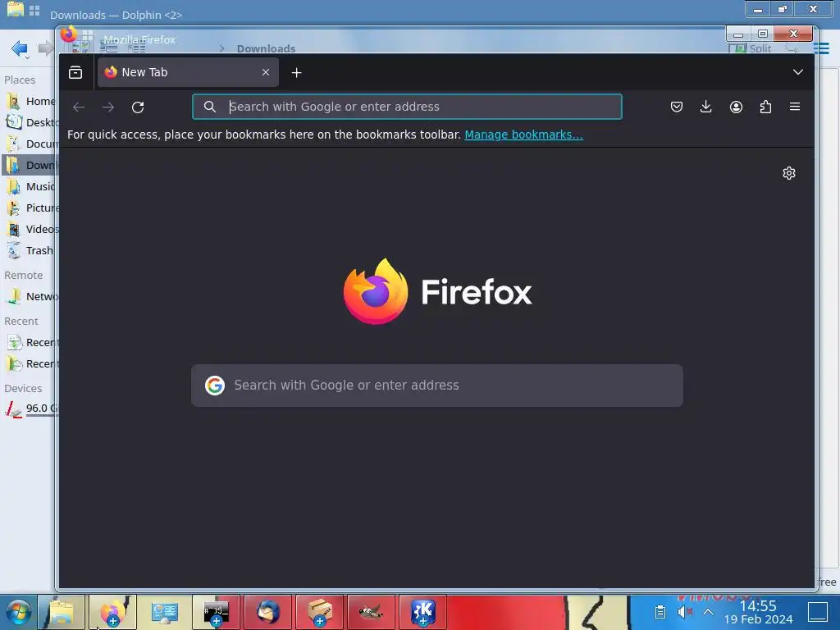The height and width of the screenshot is (630, 840).
Task: Open Home in Dolphin Places
Action: click(30, 101)
